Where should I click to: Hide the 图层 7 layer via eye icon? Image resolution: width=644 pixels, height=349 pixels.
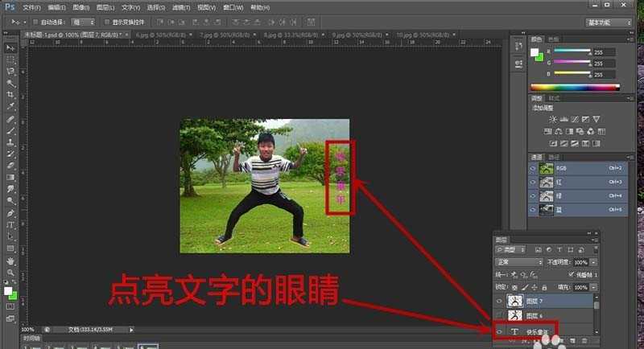[x=499, y=299]
